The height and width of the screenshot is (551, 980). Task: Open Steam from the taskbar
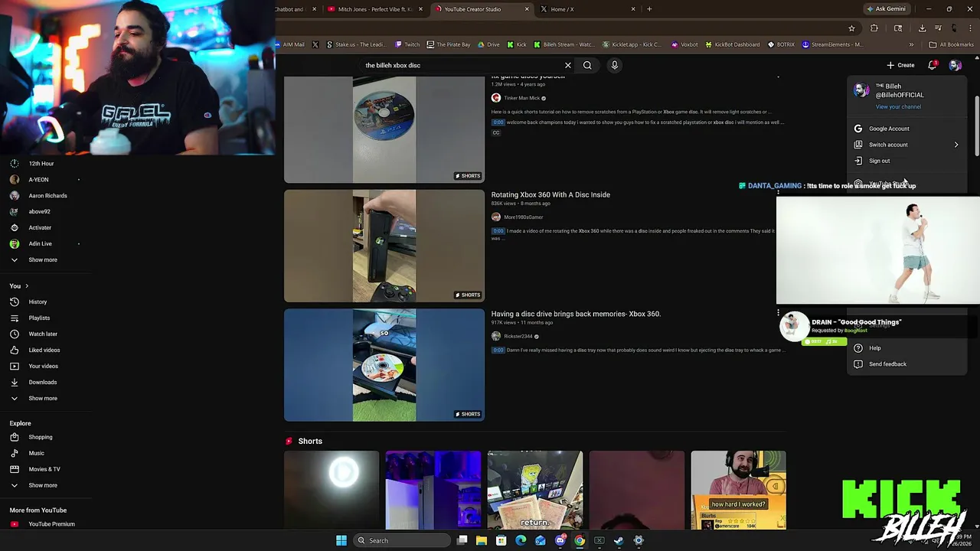619,540
